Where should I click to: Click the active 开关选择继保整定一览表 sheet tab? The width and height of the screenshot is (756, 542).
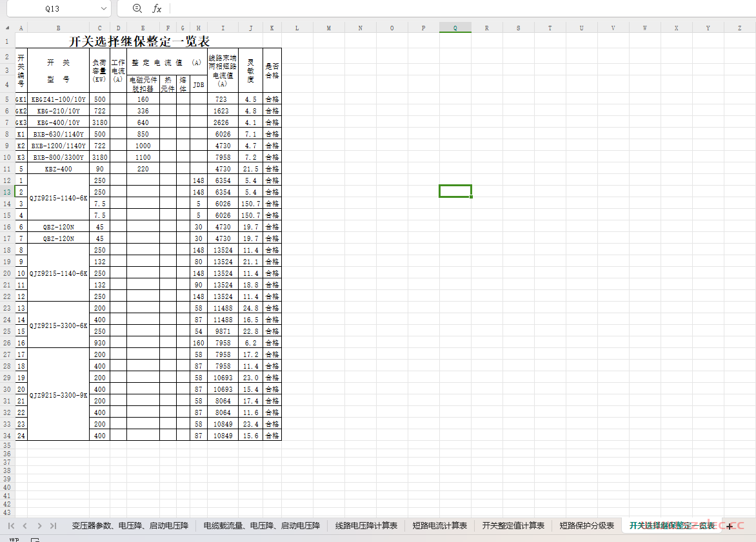pos(672,526)
